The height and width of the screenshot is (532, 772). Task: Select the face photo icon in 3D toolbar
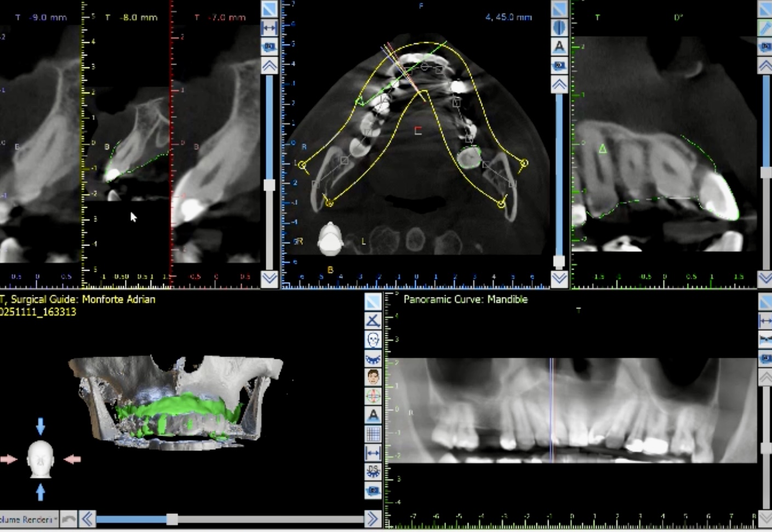coord(373,377)
